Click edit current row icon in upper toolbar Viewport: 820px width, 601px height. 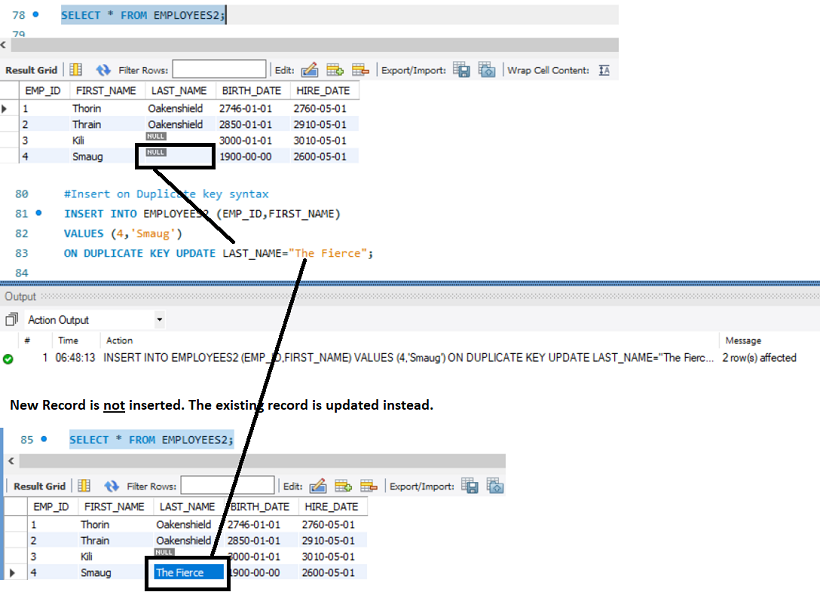pyautogui.click(x=310, y=70)
